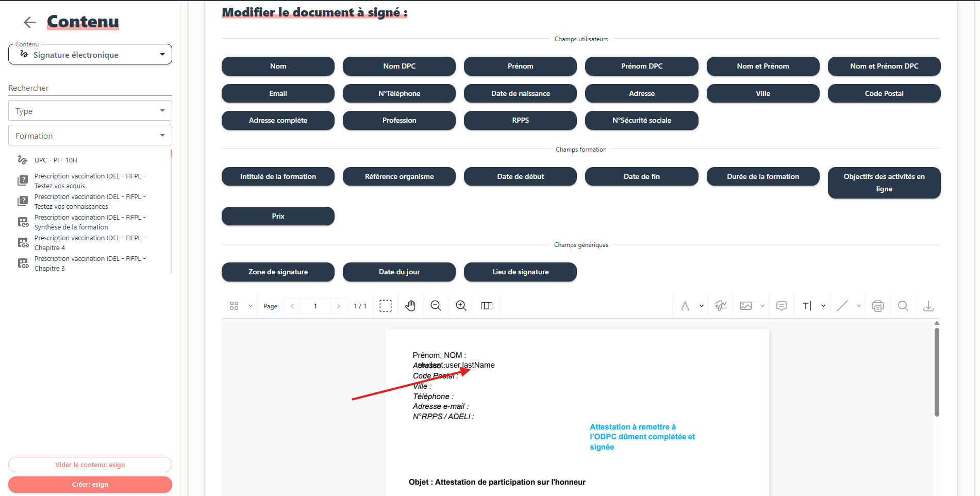The height and width of the screenshot is (496, 980).
Task: Select the text insertion tool
Action: pyautogui.click(x=807, y=306)
